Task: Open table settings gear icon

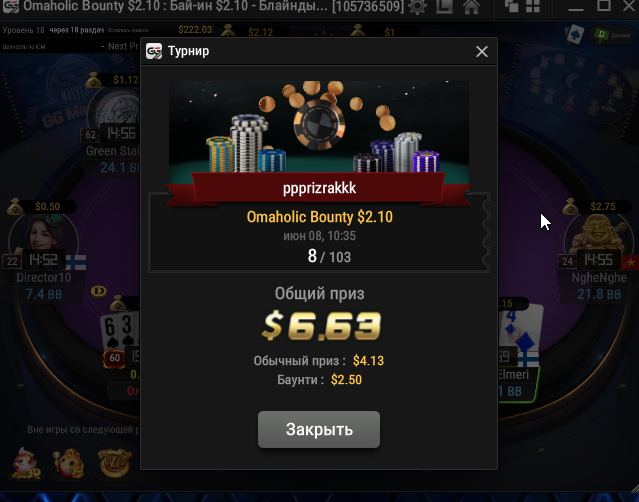Action: 417,7
